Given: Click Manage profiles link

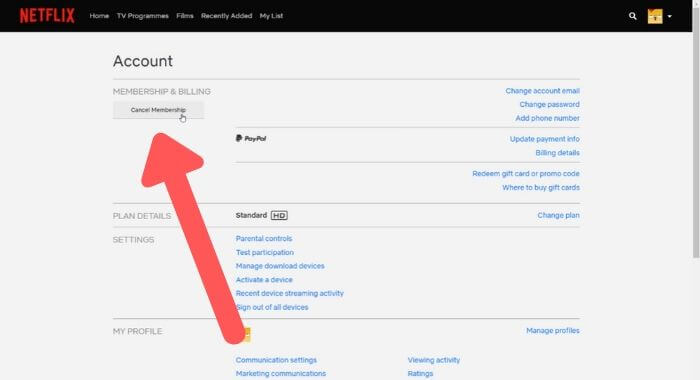Looking at the screenshot, I should tap(553, 331).
